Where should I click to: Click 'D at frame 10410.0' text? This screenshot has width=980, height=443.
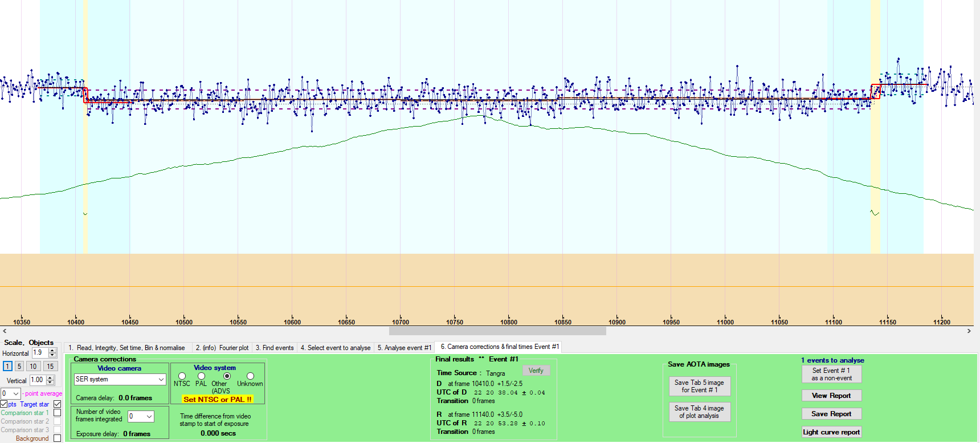click(465, 384)
